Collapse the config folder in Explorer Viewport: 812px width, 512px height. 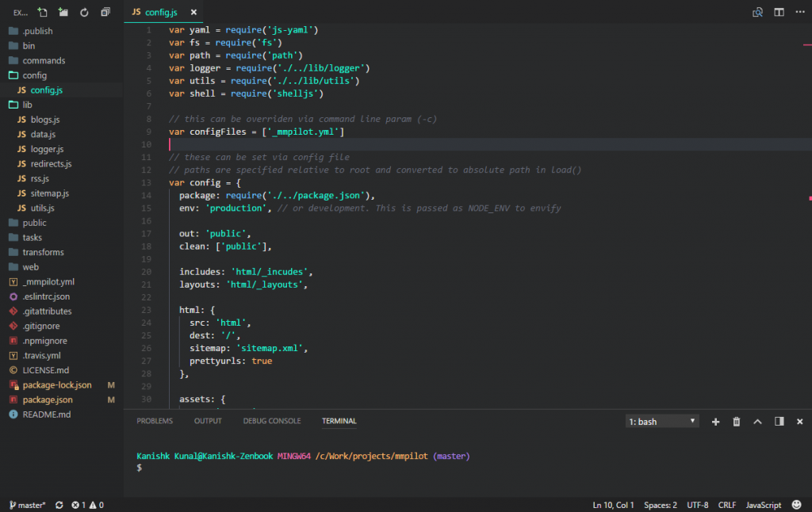(36, 75)
